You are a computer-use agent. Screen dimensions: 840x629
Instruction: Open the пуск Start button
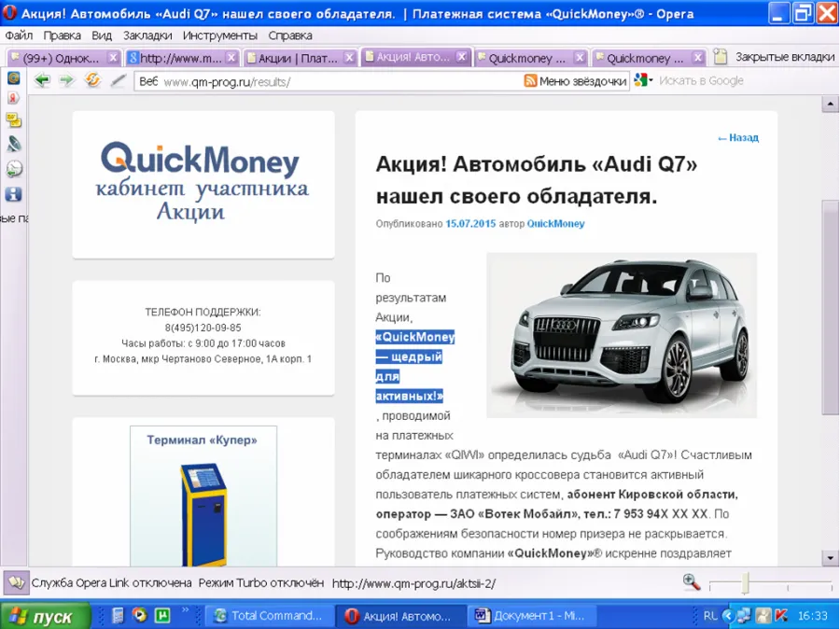tap(46, 616)
